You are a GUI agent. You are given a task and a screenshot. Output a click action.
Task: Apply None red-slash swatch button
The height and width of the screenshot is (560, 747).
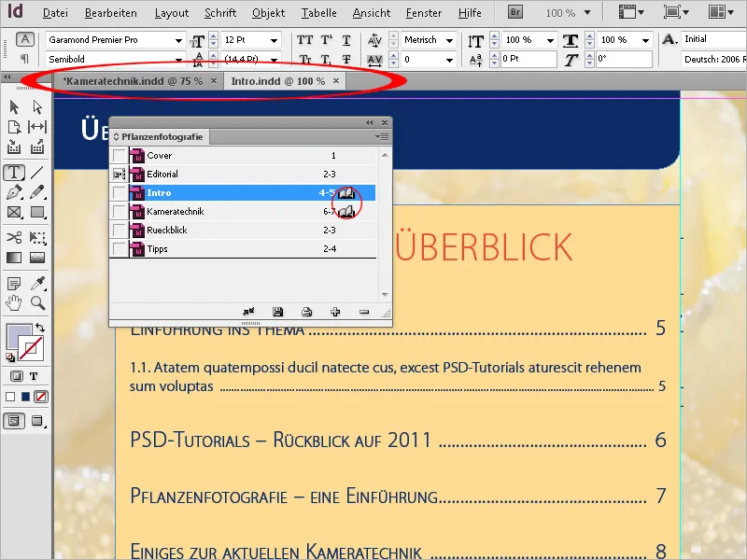(x=41, y=397)
